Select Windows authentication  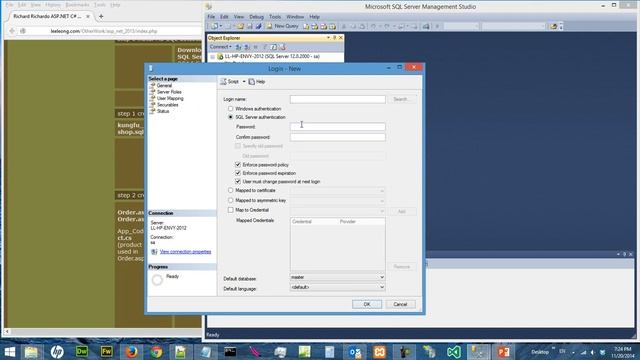[x=231, y=109]
